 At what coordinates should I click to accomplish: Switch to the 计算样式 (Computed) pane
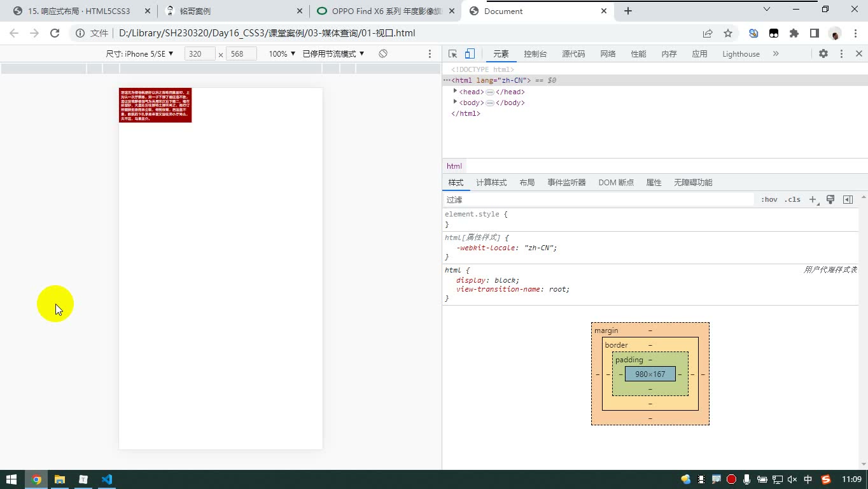pyautogui.click(x=491, y=183)
